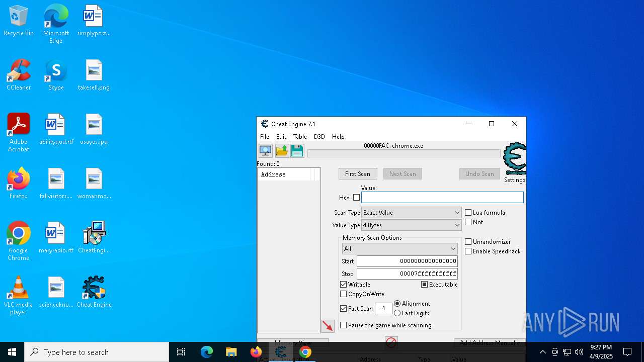Click the taskbar search box
The height and width of the screenshot is (362, 644).
tap(97, 352)
